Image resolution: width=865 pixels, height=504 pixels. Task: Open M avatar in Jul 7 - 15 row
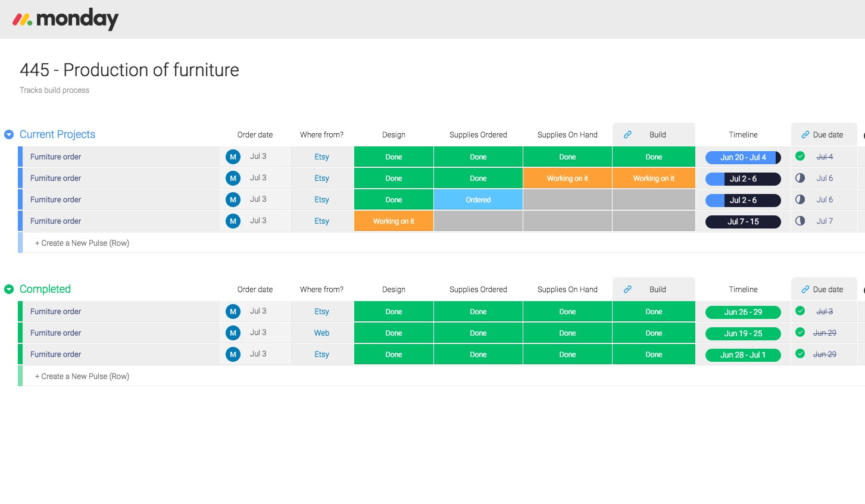coord(233,221)
